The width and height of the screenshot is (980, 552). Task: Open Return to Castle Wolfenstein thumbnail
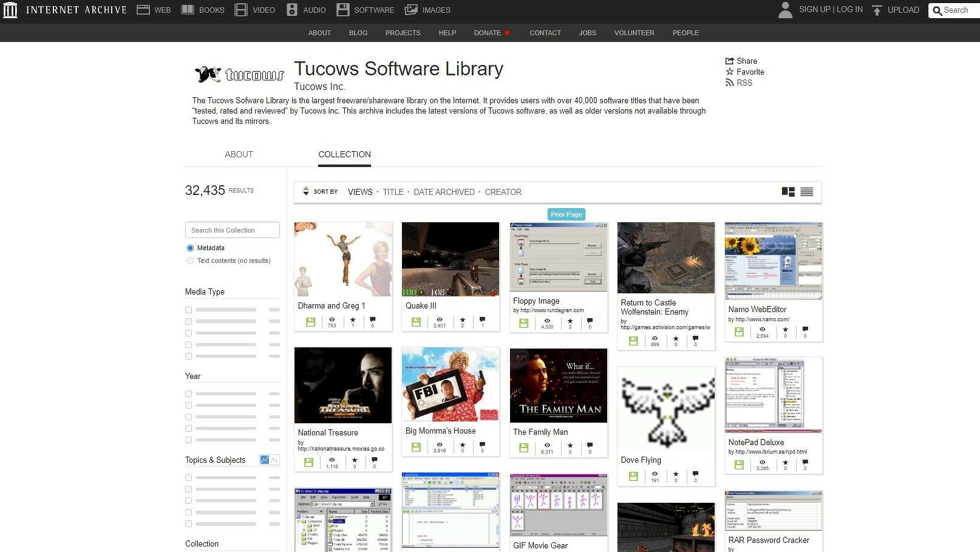pos(666,258)
